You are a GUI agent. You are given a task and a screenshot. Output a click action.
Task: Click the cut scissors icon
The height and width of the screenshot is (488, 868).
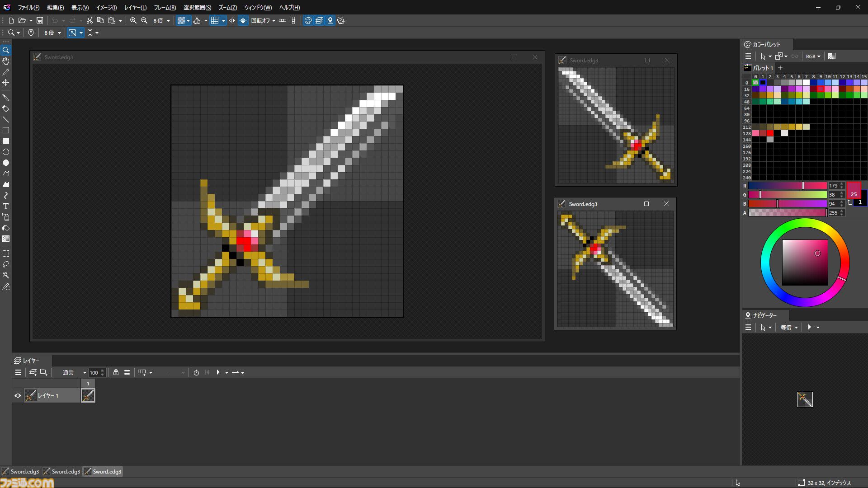pos(90,20)
